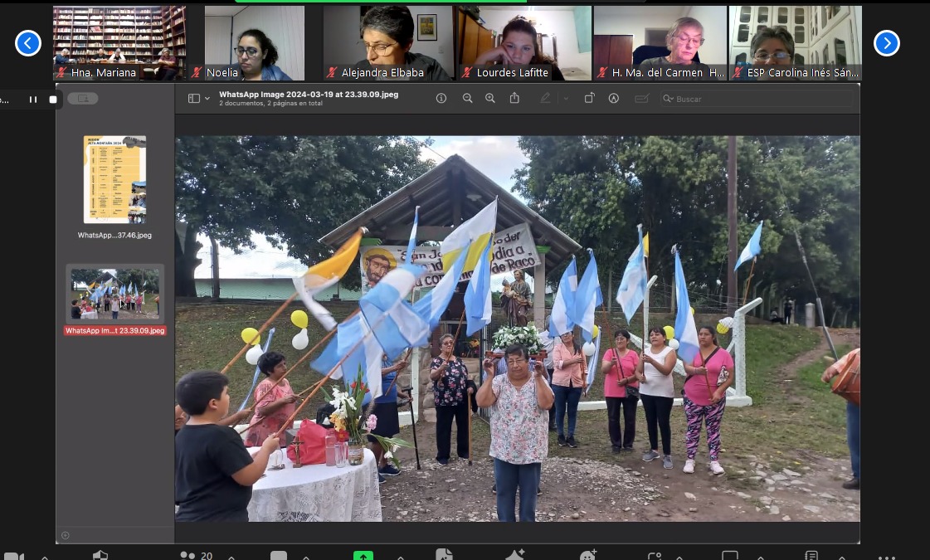This screenshot has width=930, height=560.
Task: Open Zoom security shield icon
Action: (x=100, y=555)
